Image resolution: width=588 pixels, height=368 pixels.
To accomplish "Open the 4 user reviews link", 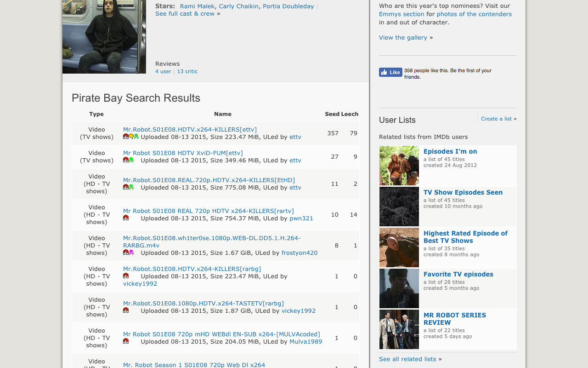I will [163, 71].
